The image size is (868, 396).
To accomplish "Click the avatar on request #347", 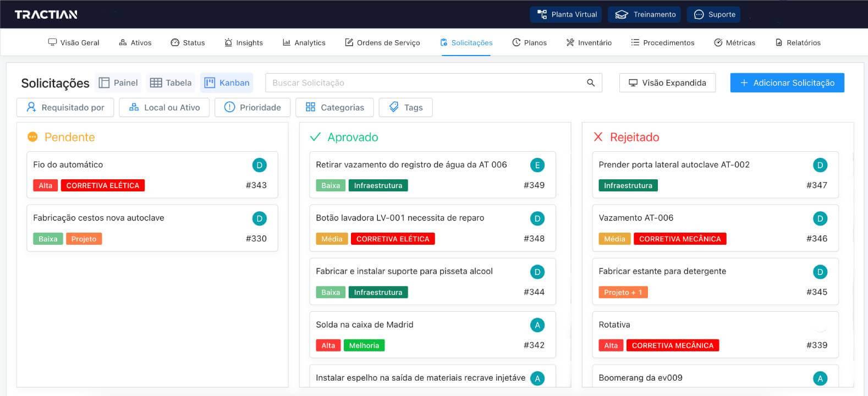I will (820, 165).
